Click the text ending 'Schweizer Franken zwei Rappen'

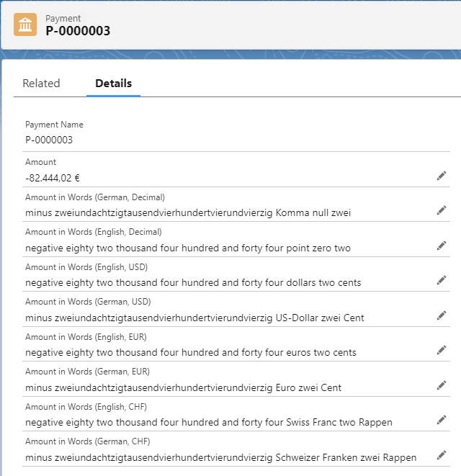[x=220, y=457]
